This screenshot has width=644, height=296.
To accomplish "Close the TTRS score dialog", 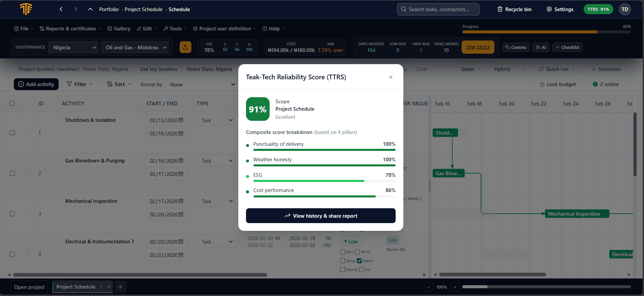I will 391,77.
